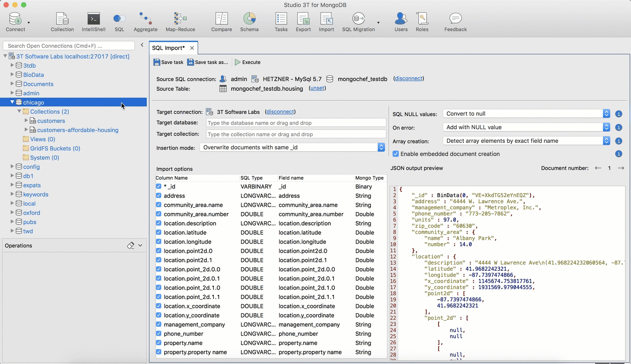Open the Array creation dropdown
The height and width of the screenshot is (364, 631).
coord(527,141)
